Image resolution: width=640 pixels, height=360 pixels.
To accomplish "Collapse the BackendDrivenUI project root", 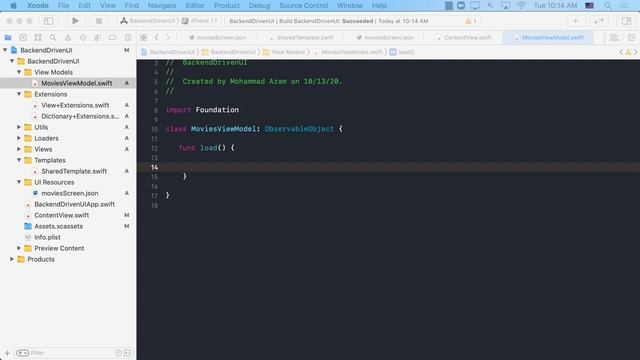I will (5, 50).
